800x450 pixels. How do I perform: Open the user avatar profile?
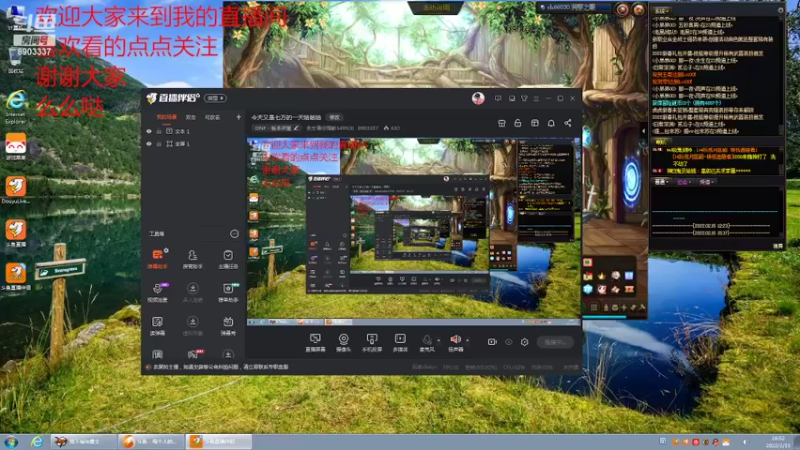pos(478,98)
